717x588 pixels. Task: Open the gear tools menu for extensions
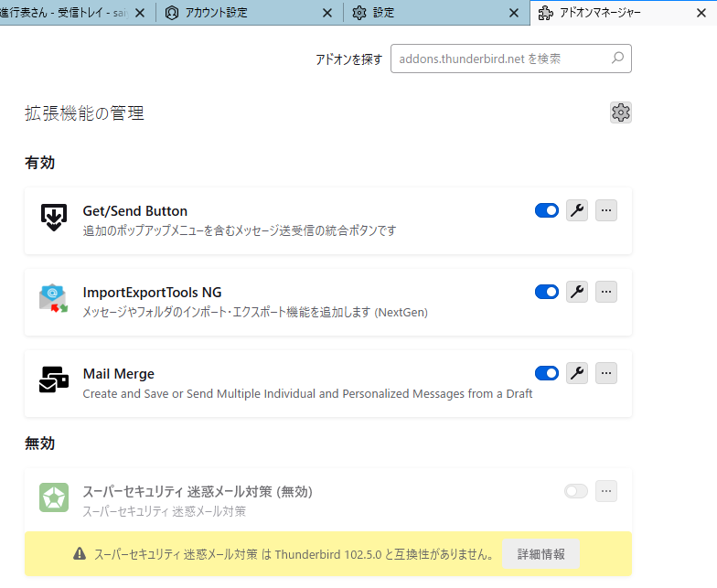tap(621, 112)
